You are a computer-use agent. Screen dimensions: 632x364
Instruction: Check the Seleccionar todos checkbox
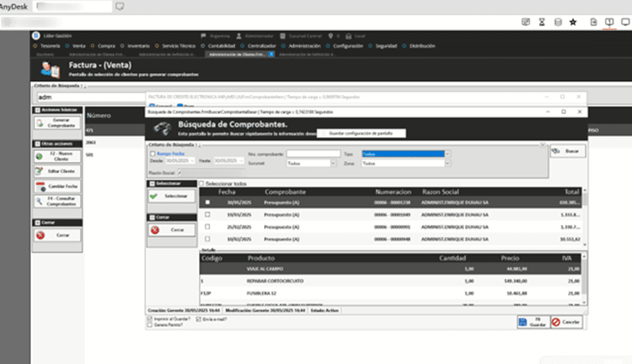click(202, 183)
